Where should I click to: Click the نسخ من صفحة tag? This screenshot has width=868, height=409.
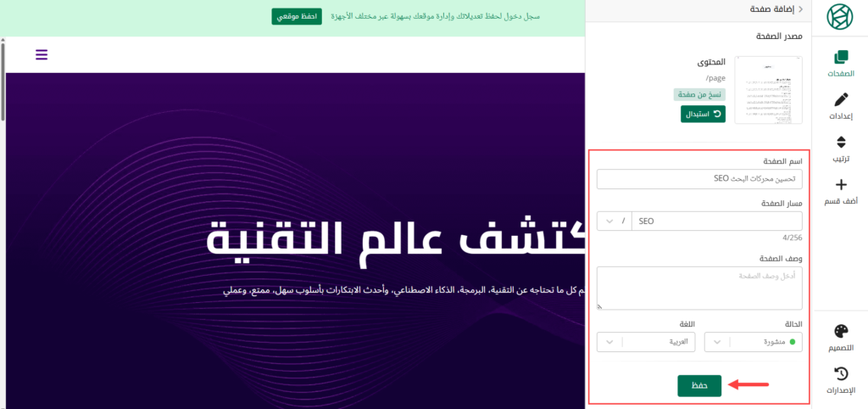[699, 95]
